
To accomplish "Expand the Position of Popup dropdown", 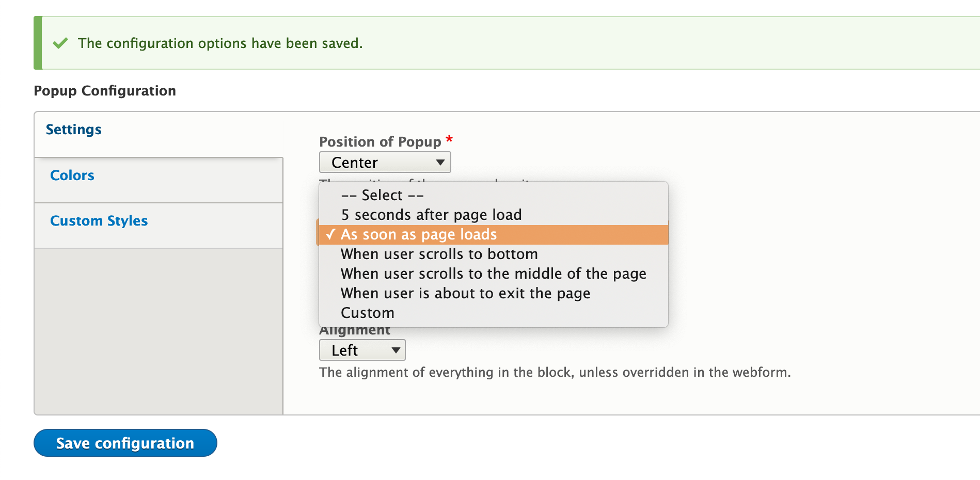I will 385,163.
